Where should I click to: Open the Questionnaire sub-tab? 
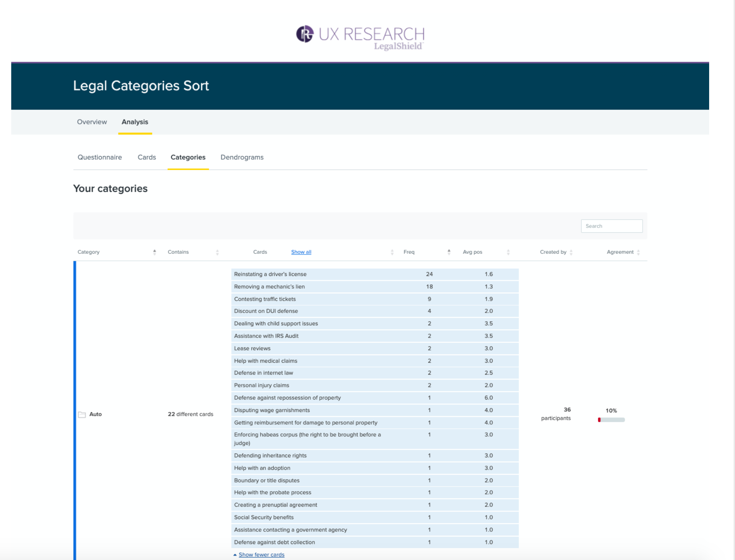100,157
